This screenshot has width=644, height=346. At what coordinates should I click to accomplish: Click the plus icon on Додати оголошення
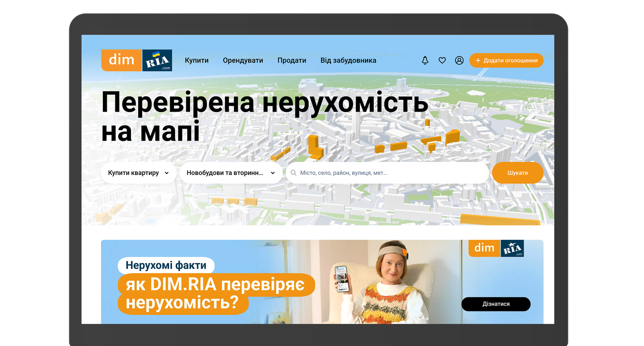tap(478, 60)
